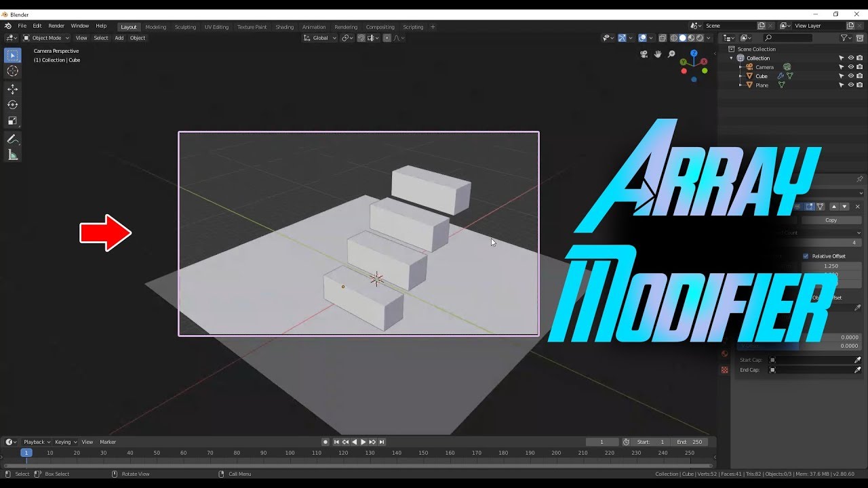Hide the Camera via its eye icon
The height and width of the screenshot is (488, 868).
850,67
